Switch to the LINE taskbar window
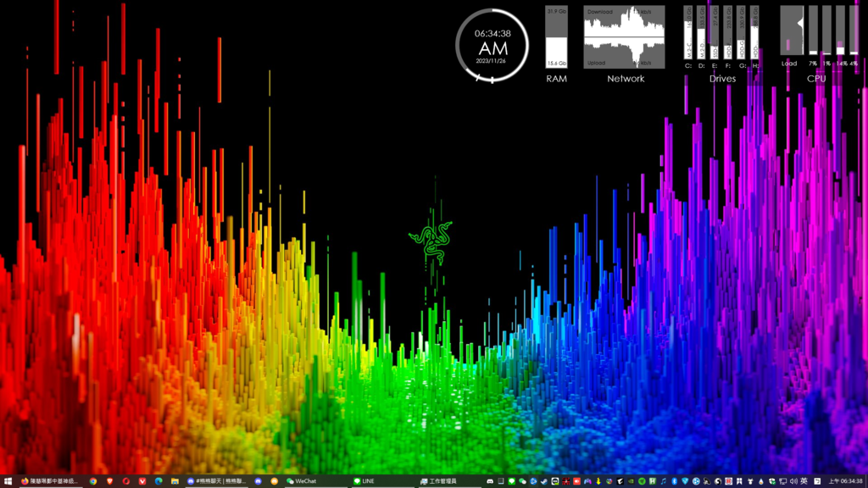868x488 pixels. click(382, 481)
